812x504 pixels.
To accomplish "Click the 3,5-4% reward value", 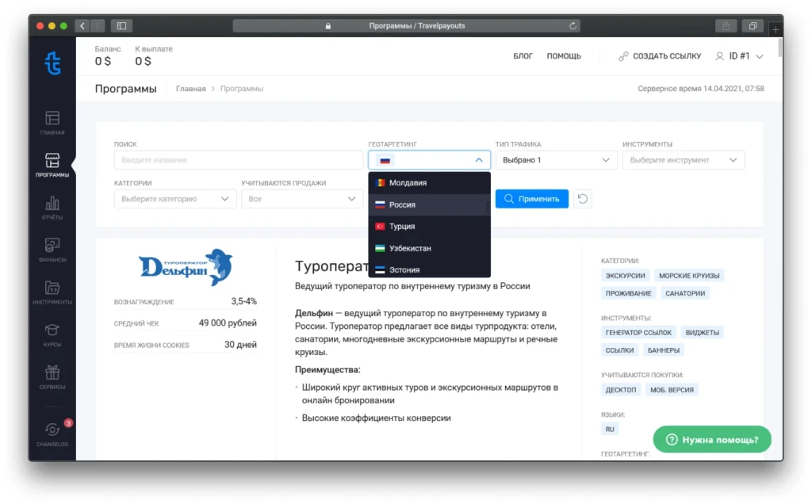I will [x=244, y=301].
